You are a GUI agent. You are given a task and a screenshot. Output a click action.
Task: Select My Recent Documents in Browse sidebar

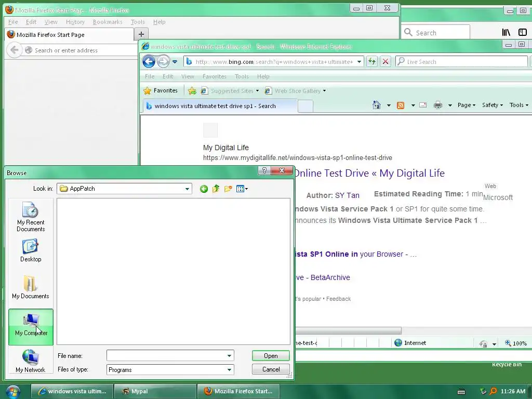coord(31,217)
